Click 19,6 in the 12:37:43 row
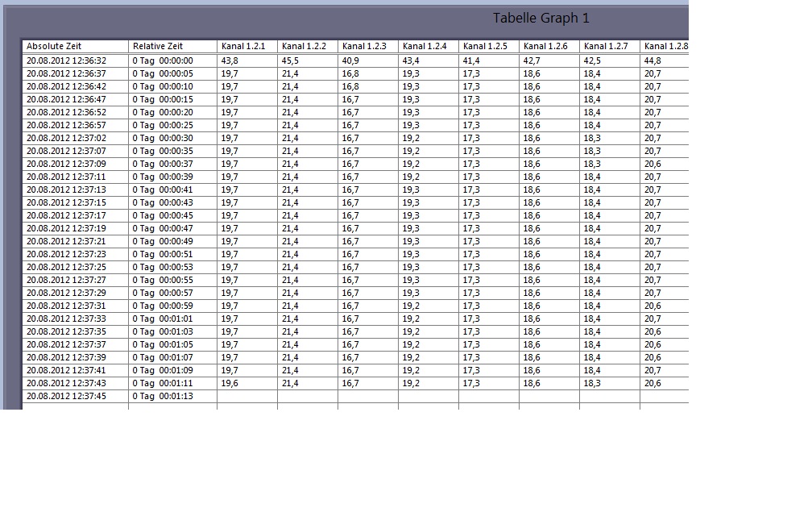The height and width of the screenshot is (508, 812). (x=247, y=384)
